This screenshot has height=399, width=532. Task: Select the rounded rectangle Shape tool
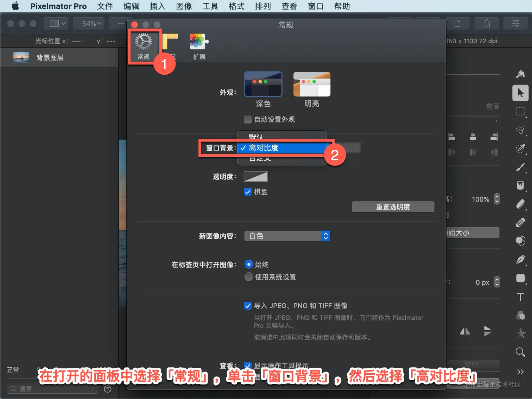520,278
